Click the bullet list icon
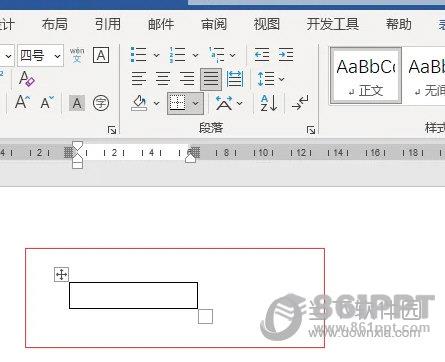Viewport: 445px width, 362px height. [x=139, y=55]
